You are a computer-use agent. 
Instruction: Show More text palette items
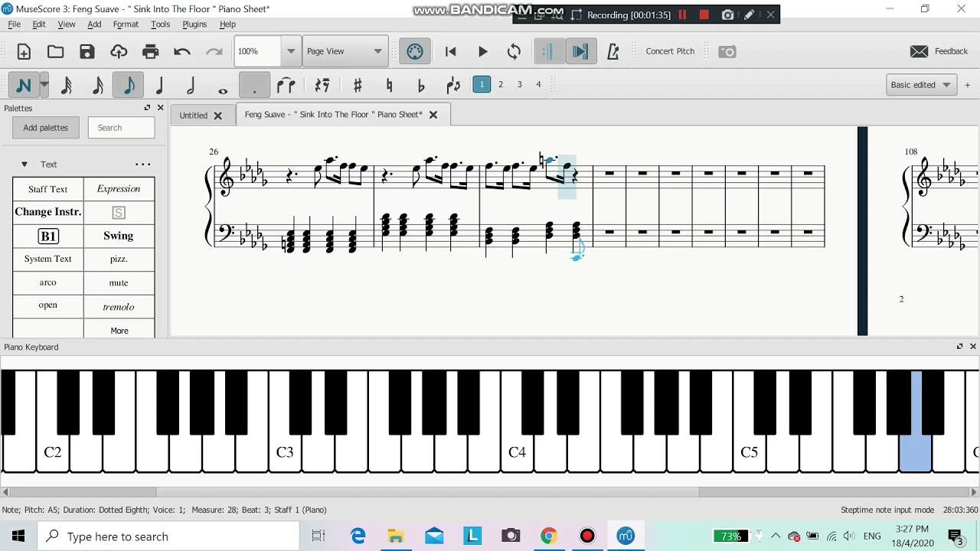(119, 331)
